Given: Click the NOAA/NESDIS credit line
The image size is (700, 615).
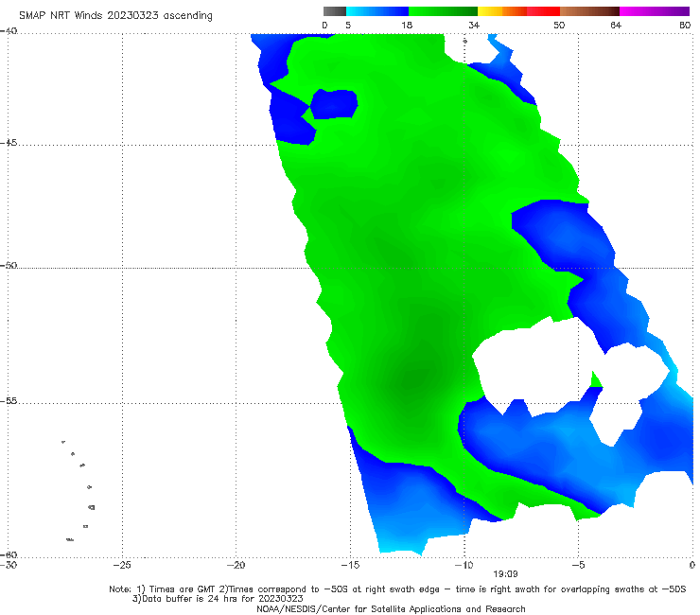Looking at the screenshot, I should [x=391, y=608].
